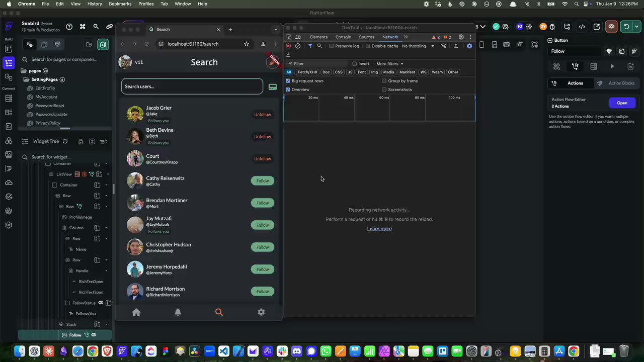Image resolution: width=644 pixels, height=362 pixels.
Task: Switch to the Sources tab in DevTools
Action: [x=367, y=37]
